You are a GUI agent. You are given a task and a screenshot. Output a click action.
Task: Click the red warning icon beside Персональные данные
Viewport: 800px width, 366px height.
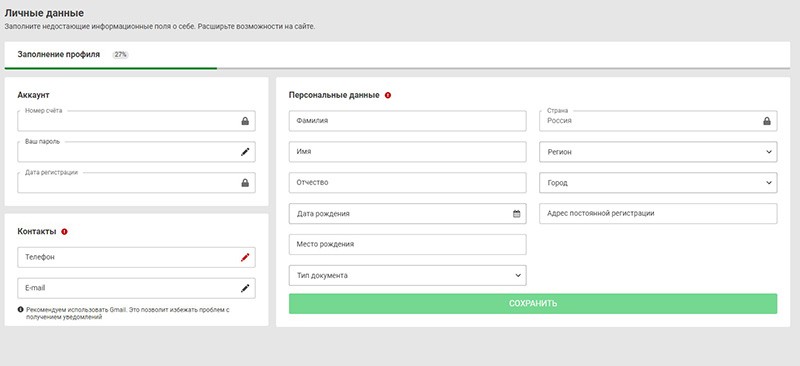tap(388, 95)
